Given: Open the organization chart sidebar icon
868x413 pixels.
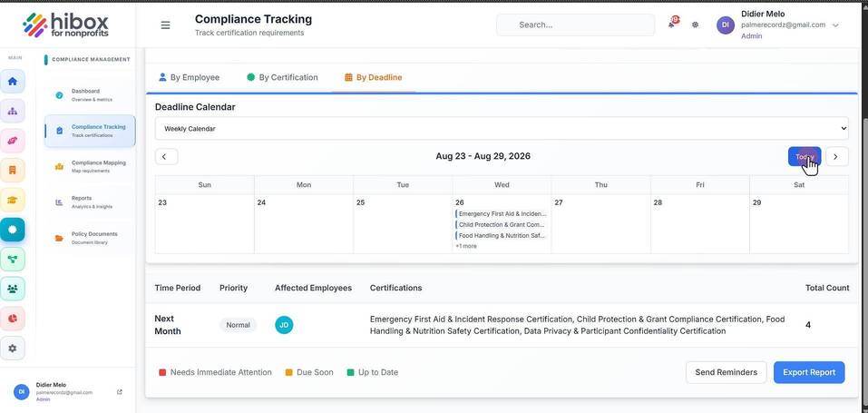Looking at the screenshot, I should coord(12,111).
